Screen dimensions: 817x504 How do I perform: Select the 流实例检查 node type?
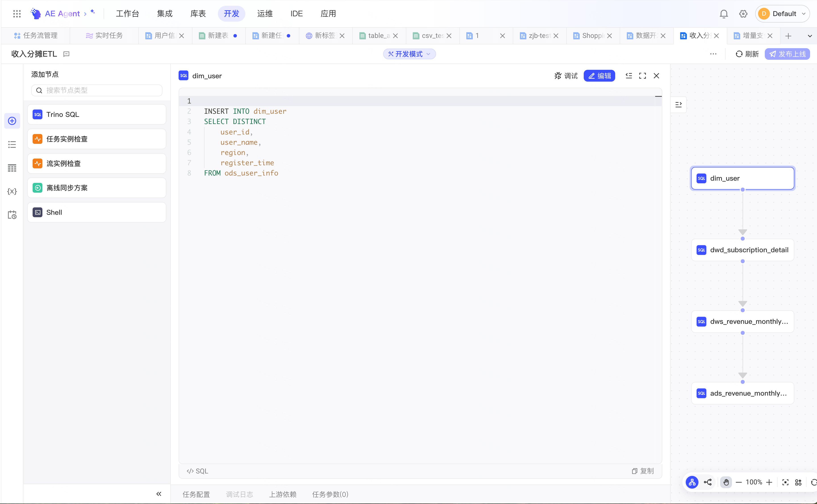pyautogui.click(x=97, y=163)
